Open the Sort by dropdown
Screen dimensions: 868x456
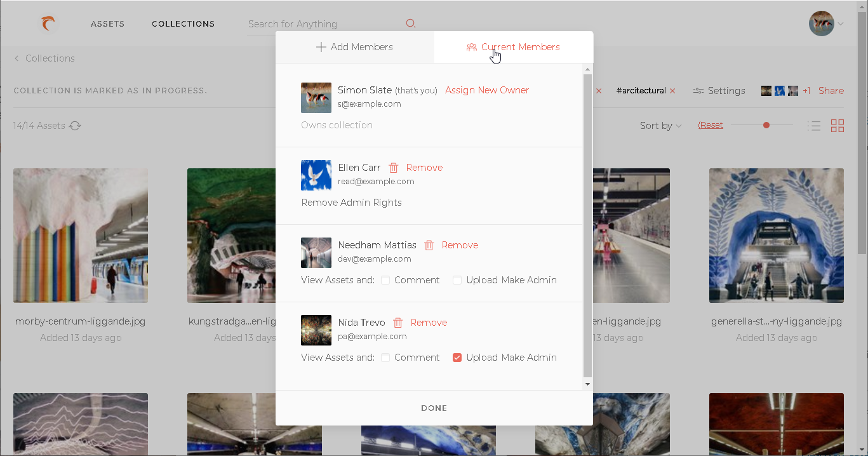pos(660,126)
